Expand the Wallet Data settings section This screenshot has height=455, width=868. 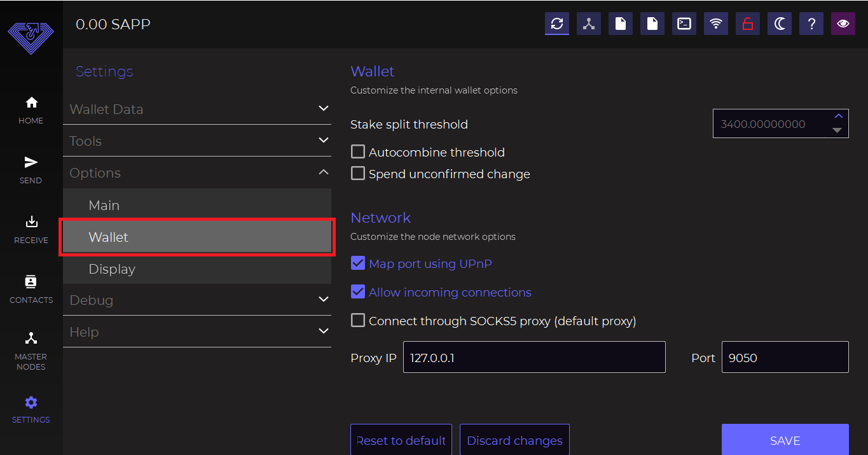coord(197,109)
